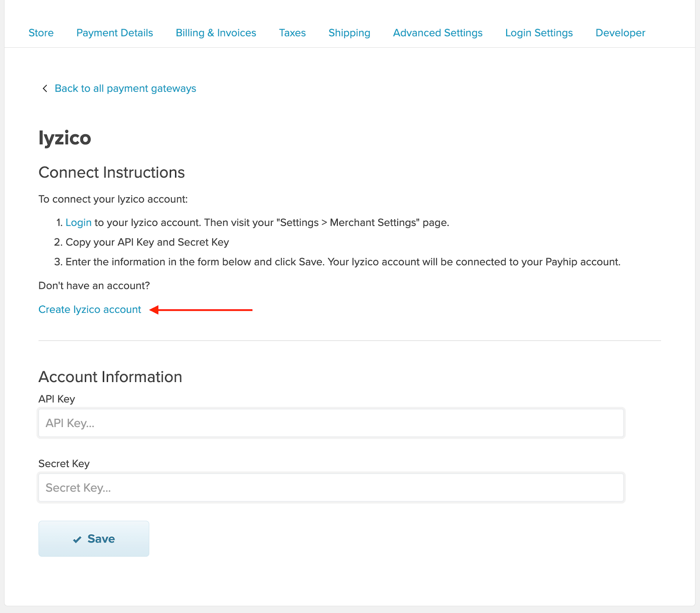
Task: Return via Back to all payment gateways
Action: (x=126, y=88)
